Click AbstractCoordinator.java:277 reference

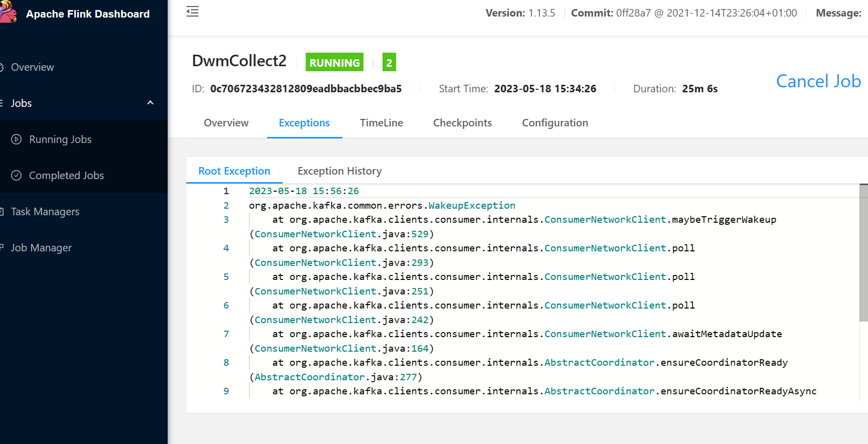pos(336,377)
